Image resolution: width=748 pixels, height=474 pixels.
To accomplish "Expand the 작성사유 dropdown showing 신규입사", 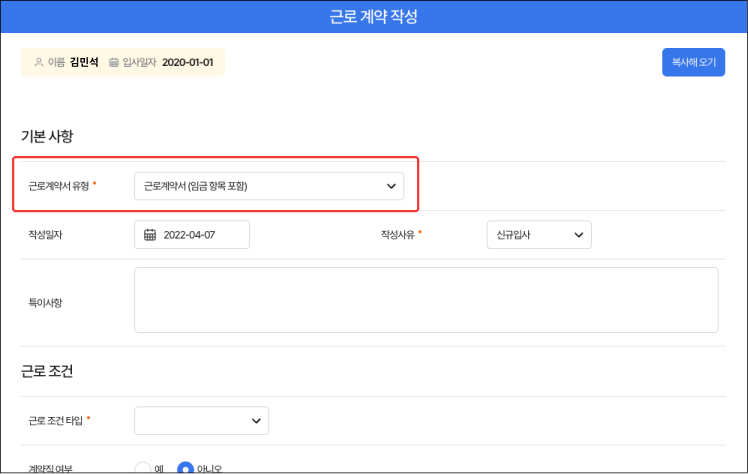I will [x=538, y=235].
